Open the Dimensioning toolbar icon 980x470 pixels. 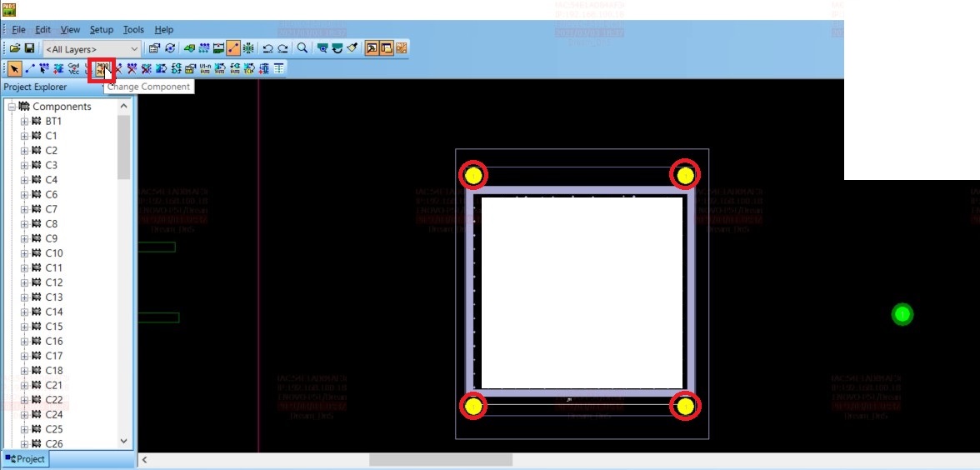click(x=218, y=48)
